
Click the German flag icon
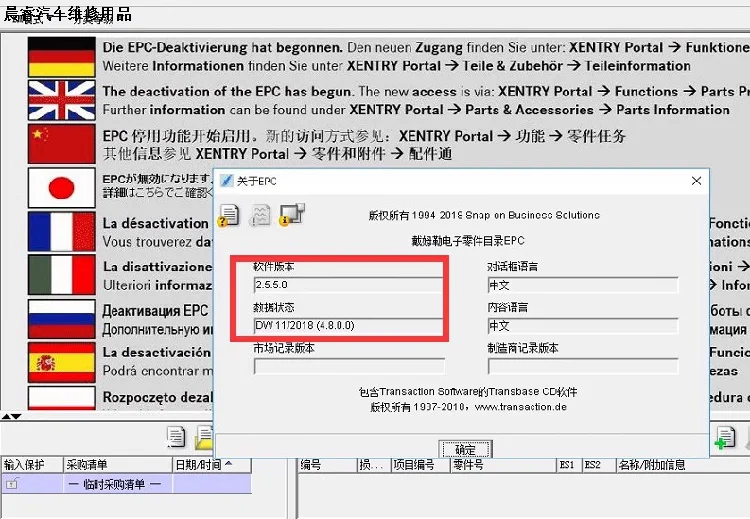62,57
